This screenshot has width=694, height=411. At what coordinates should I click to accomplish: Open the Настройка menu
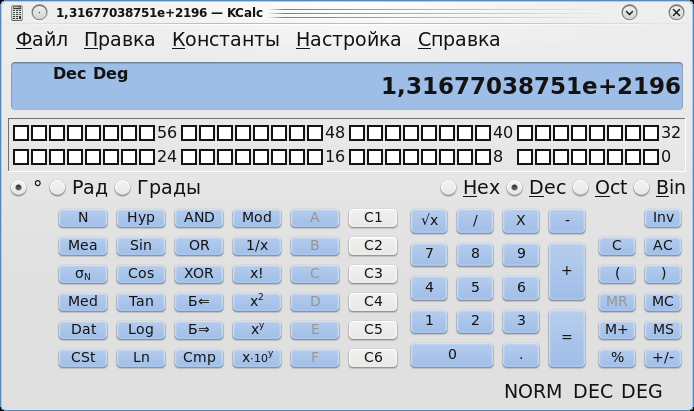(349, 39)
